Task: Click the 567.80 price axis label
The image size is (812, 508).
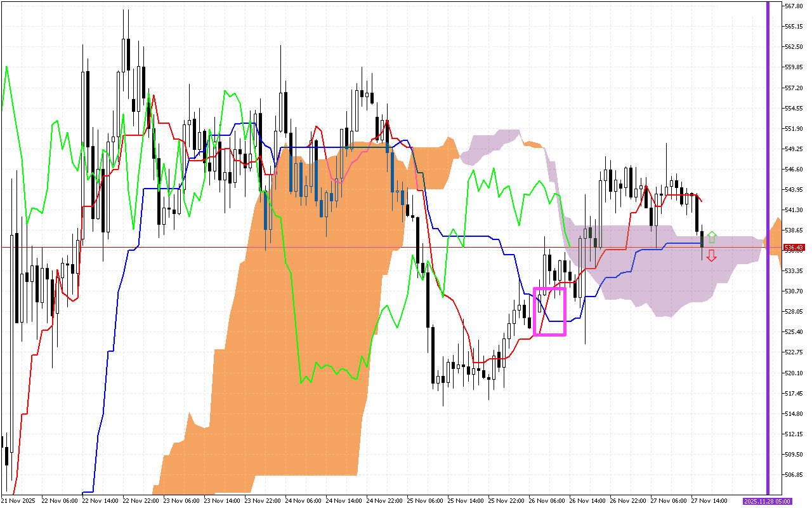Action: pyautogui.click(x=794, y=6)
